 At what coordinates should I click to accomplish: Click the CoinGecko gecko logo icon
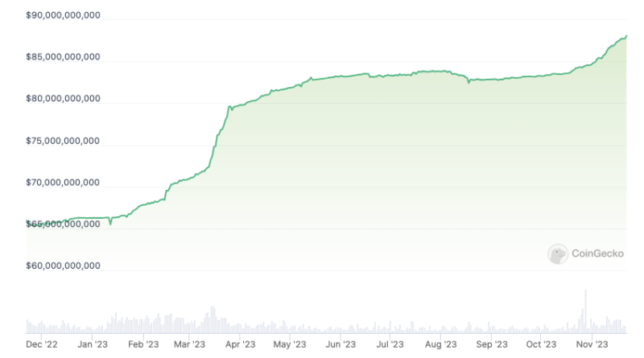[558, 254]
